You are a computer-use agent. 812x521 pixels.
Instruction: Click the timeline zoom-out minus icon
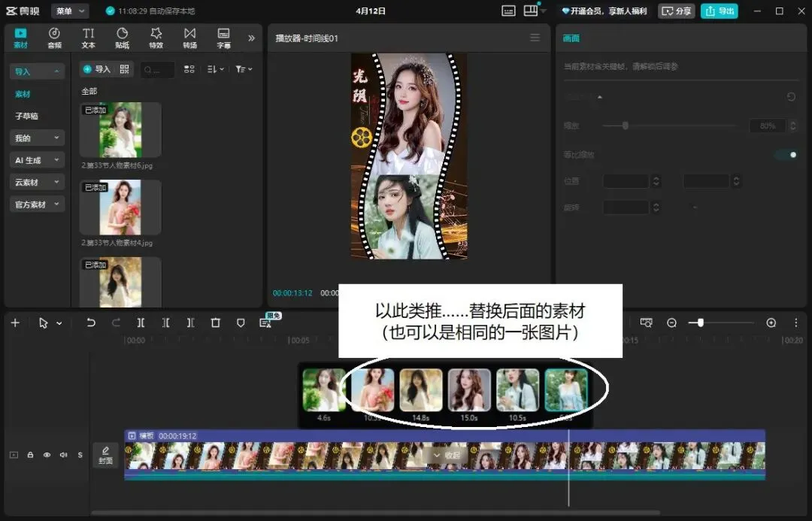pyautogui.click(x=671, y=323)
